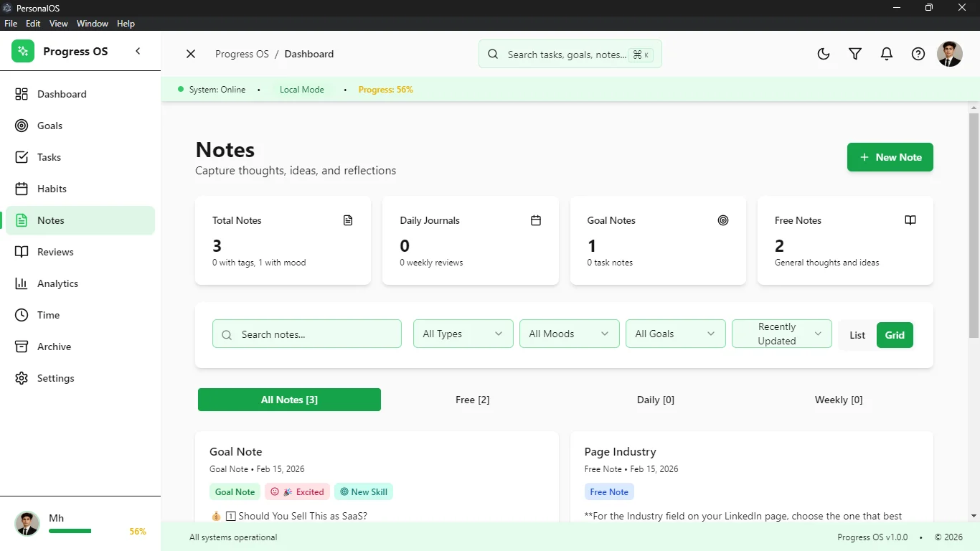Click the Mh profile avatar in sidebar
Image resolution: width=980 pixels, height=551 pixels.
(x=27, y=524)
